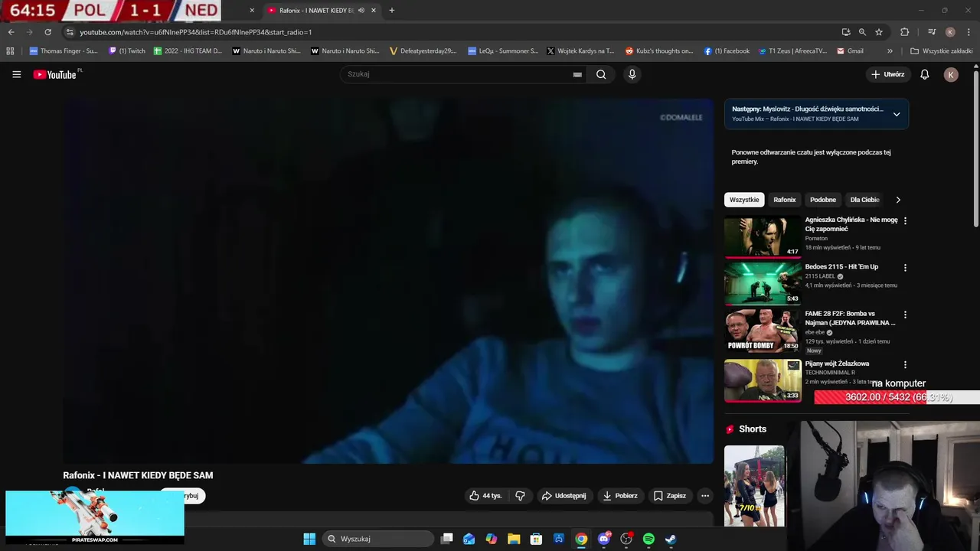View site info icon left of URL

[x=69, y=32]
